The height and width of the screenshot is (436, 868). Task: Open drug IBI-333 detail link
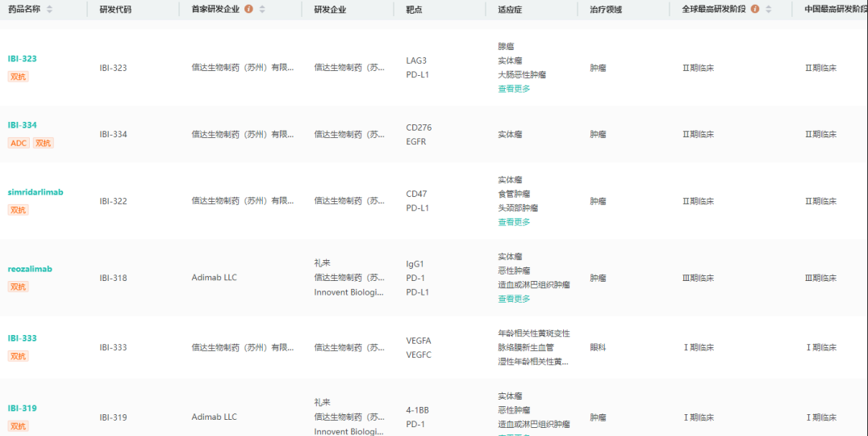click(x=22, y=338)
